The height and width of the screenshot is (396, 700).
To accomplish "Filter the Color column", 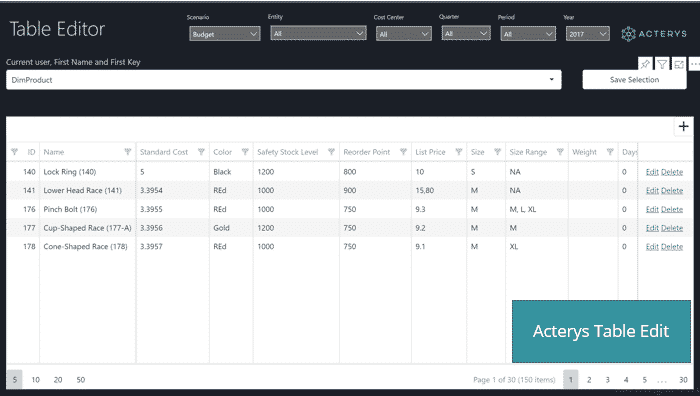I will pyautogui.click(x=245, y=152).
